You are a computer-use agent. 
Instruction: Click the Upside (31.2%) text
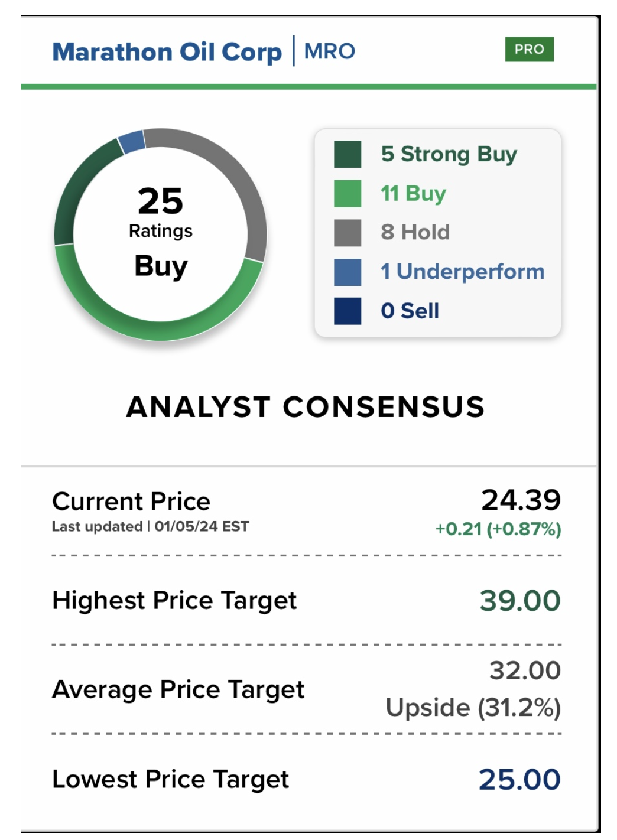(x=473, y=708)
